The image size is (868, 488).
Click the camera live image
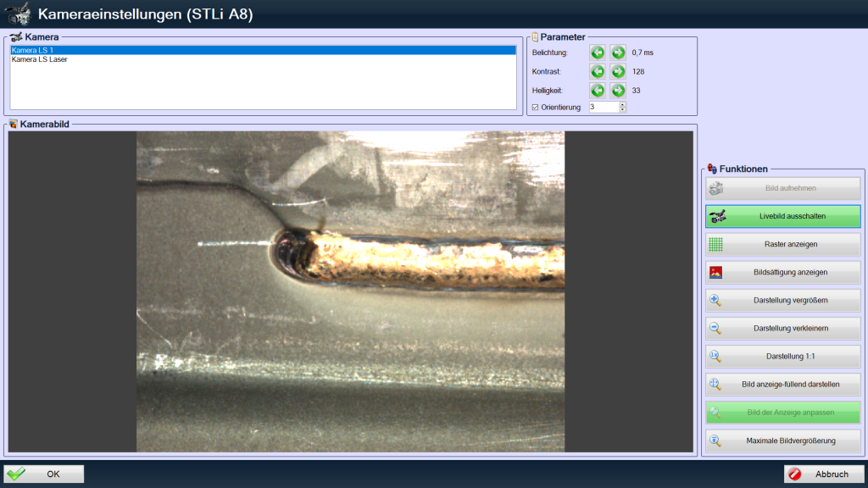(x=350, y=291)
